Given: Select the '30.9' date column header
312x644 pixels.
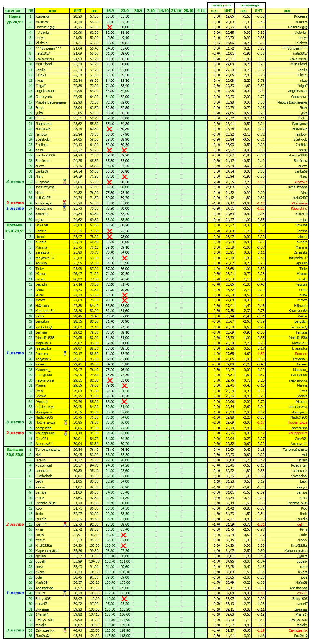Looking at the screenshot, I should [x=138, y=11].
